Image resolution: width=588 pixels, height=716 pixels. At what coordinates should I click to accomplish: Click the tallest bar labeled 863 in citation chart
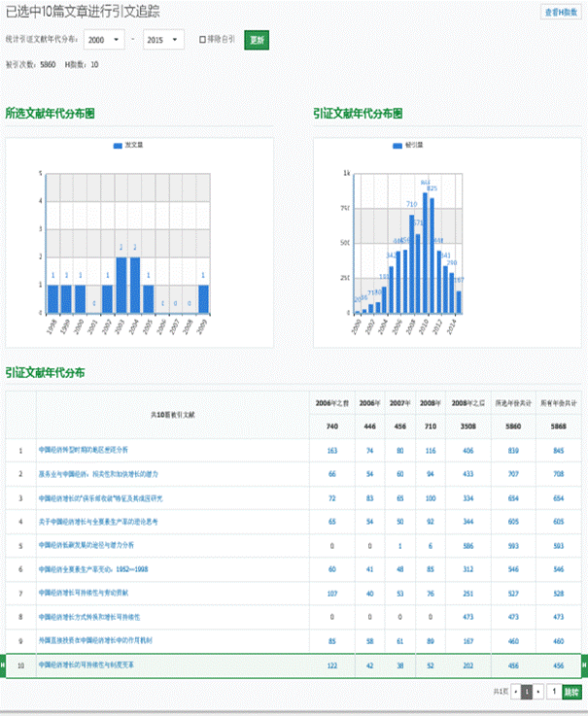[x=425, y=251]
